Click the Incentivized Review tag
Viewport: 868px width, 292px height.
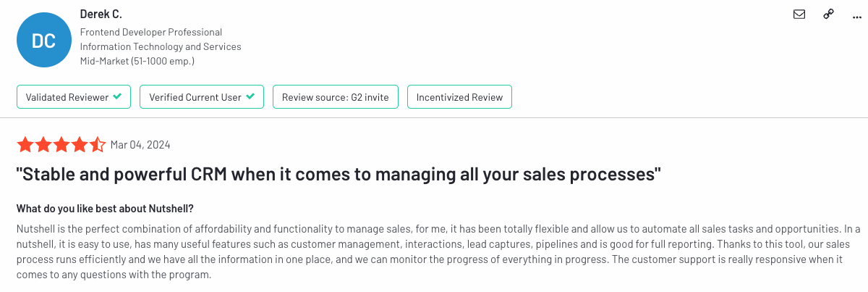tap(459, 97)
